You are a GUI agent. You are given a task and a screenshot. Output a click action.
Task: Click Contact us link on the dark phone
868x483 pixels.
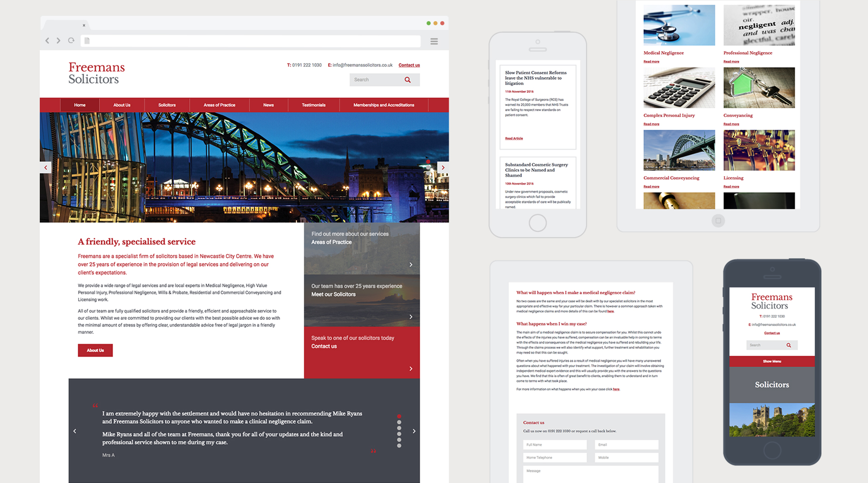(x=772, y=333)
